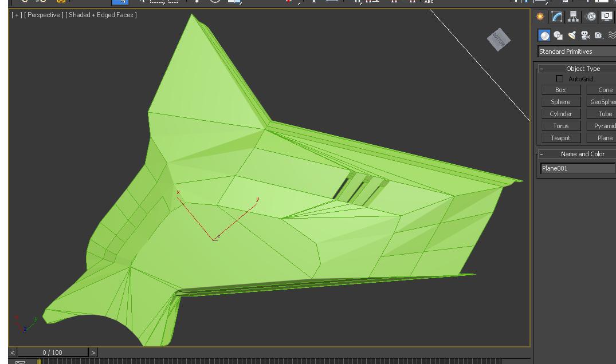The image size is (616, 364).
Task: Open the Create panel tab
Action: pos(540,17)
